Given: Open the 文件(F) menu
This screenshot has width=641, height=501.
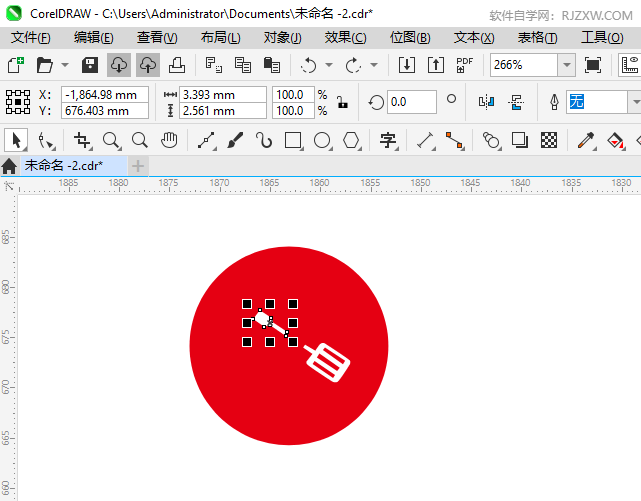Looking at the screenshot, I should [x=30, y=38].
